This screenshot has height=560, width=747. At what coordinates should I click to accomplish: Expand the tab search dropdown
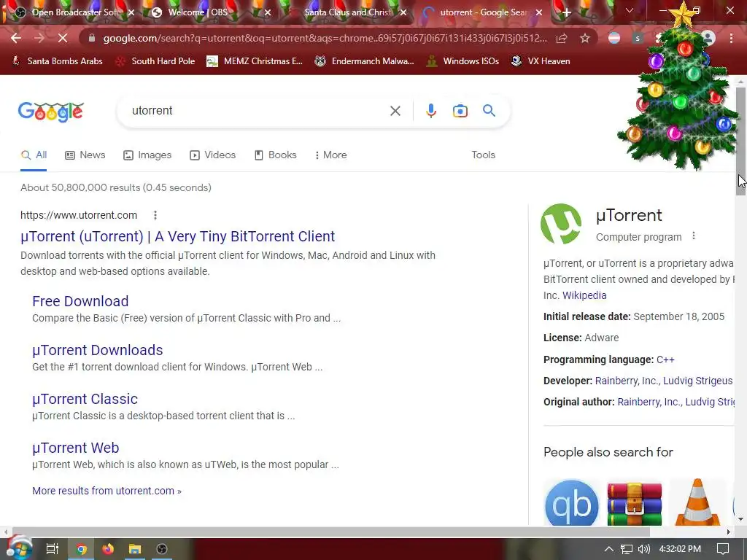point(630,10)
